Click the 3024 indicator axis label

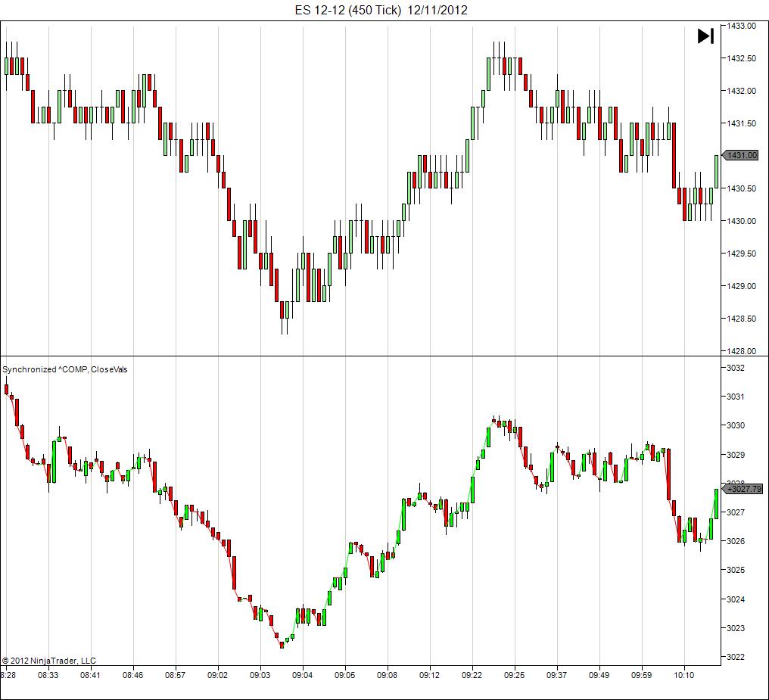point(735,599)
